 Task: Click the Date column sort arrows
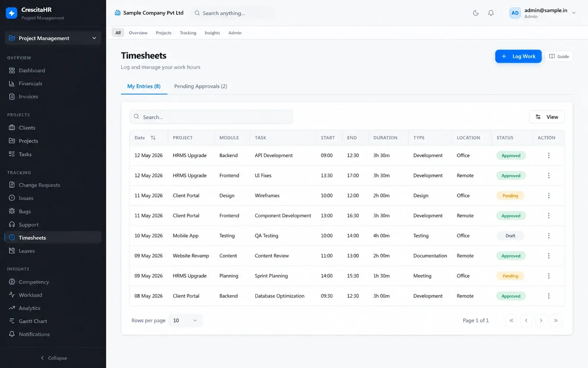pos(153,138)
